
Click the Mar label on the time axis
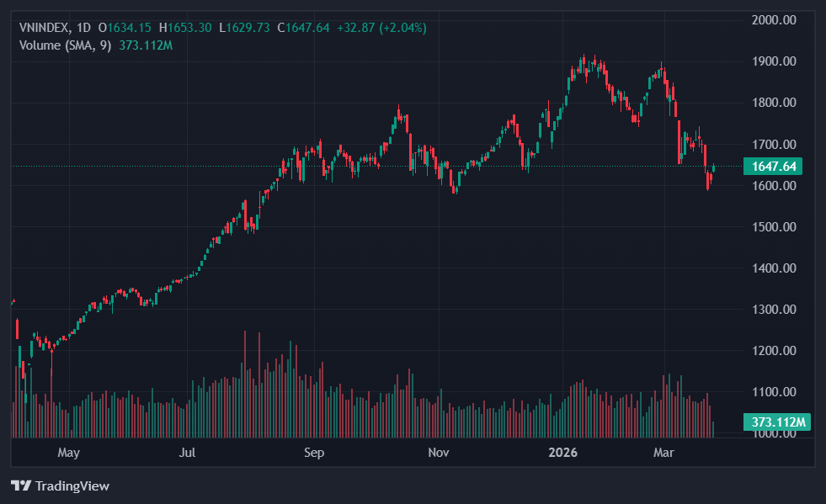[x=664, y=453]
